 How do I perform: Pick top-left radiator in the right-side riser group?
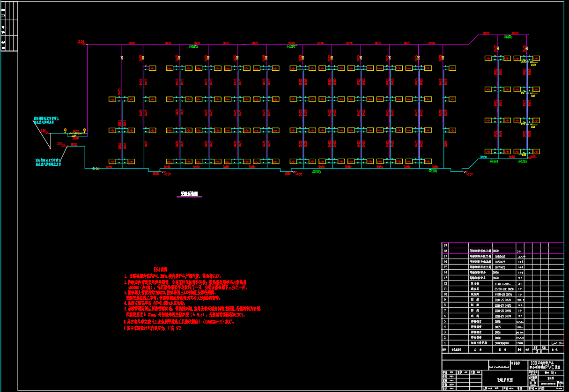(x=490, y=58)
